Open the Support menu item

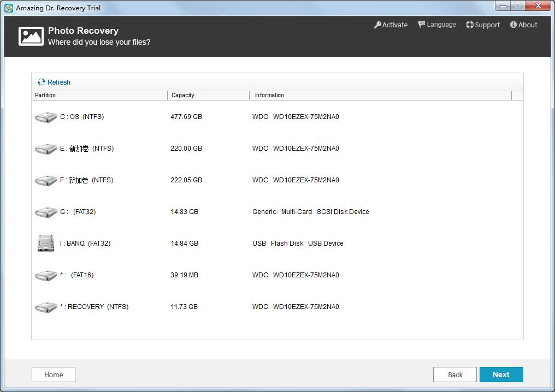483,25
